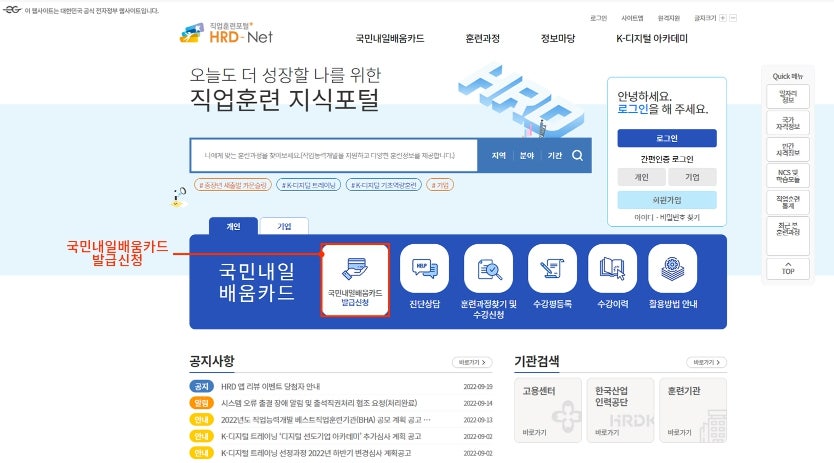
Task: Open 아이디 - 비밀번호 찾기 link
Action: click(666, 218)
